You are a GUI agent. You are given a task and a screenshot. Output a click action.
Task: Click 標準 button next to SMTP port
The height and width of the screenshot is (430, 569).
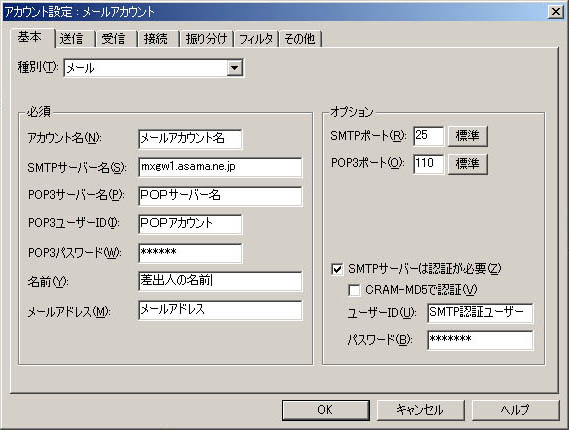tap(467, 136)
